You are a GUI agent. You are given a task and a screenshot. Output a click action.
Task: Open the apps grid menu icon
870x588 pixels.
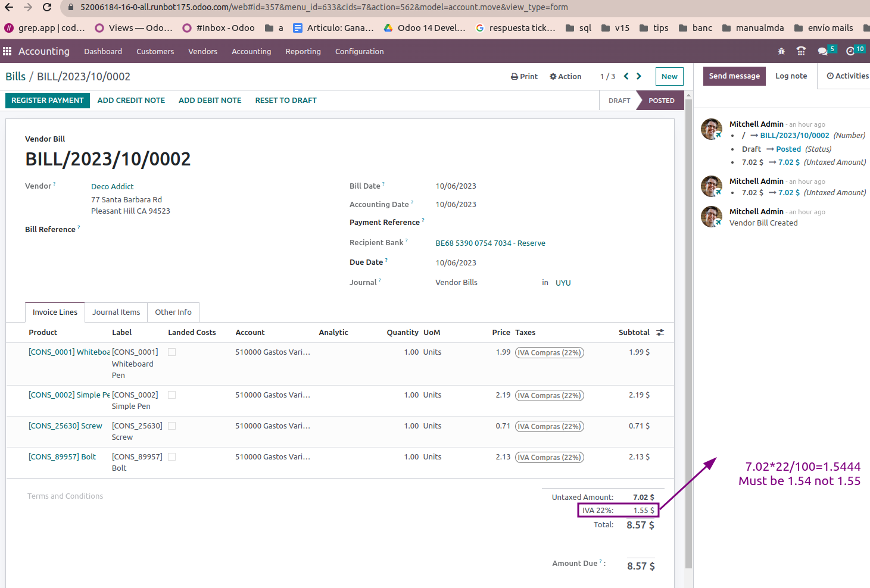(x=7, y=51)
